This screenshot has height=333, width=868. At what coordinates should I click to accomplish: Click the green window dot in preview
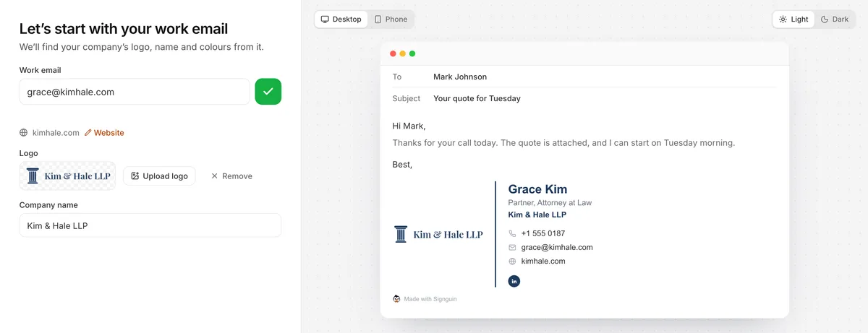(412, 53)
